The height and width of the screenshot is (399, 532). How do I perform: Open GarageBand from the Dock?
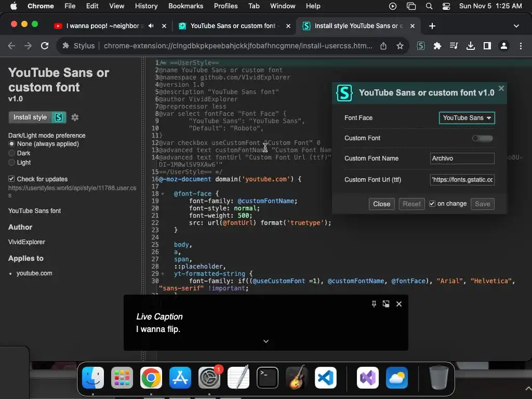pos(297,378)
